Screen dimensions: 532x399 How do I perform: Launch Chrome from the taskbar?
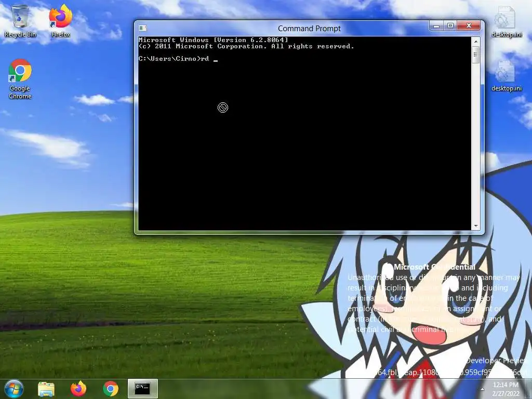click(x=111, y=389)
